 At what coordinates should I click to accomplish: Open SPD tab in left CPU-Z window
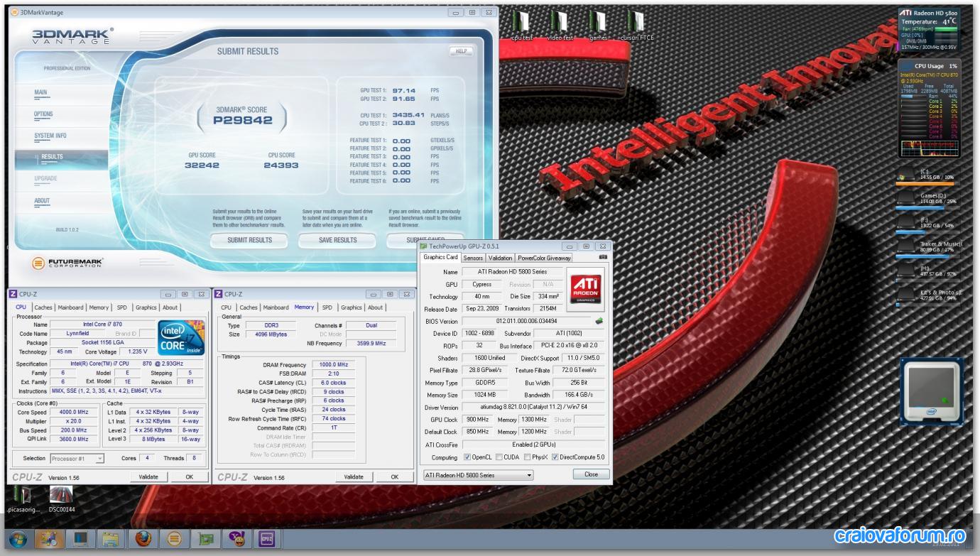121,307
